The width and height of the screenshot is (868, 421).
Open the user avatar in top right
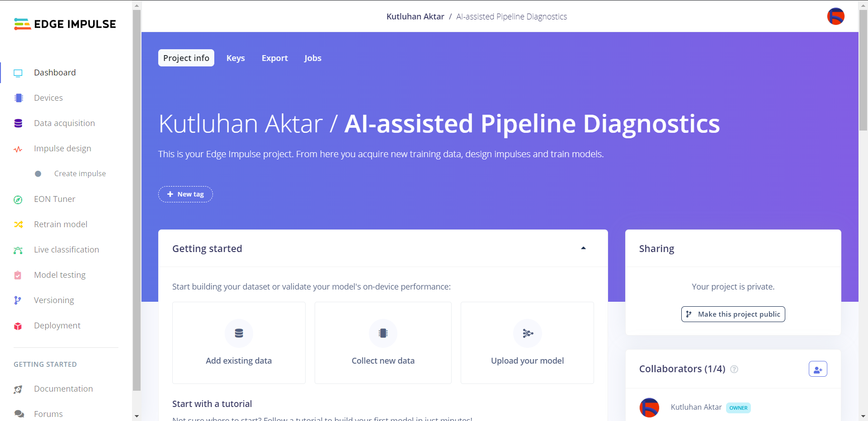coord(836,17)
